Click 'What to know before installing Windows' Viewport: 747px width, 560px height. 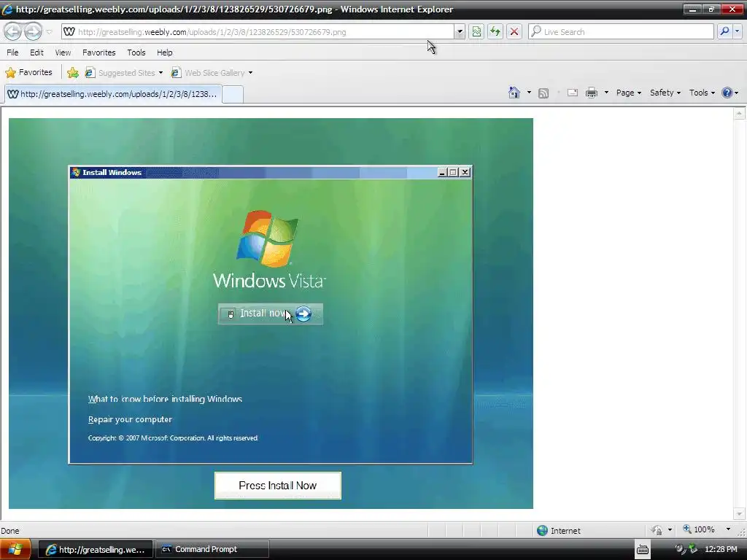[165, 399]
